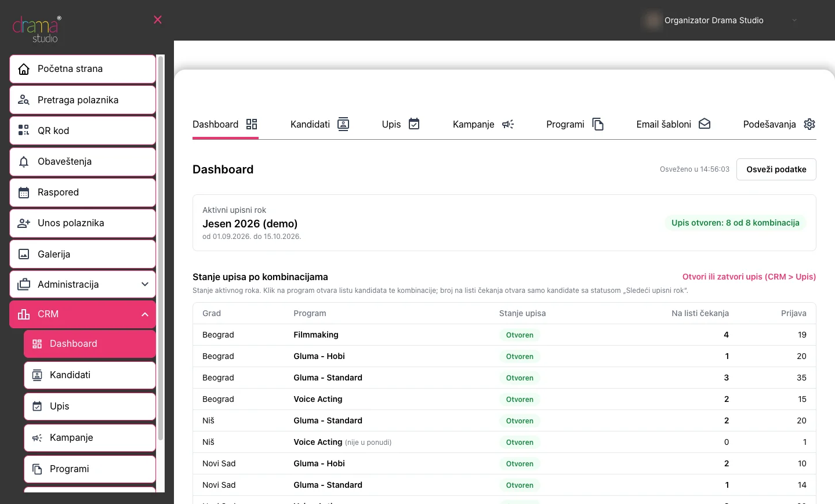Open the Filmmaking program in Beograd row

[x=316, y=335]
